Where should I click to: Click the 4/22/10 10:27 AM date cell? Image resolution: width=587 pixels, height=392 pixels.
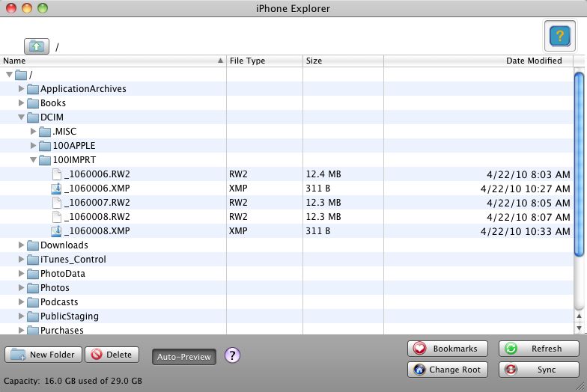[526, 189]
